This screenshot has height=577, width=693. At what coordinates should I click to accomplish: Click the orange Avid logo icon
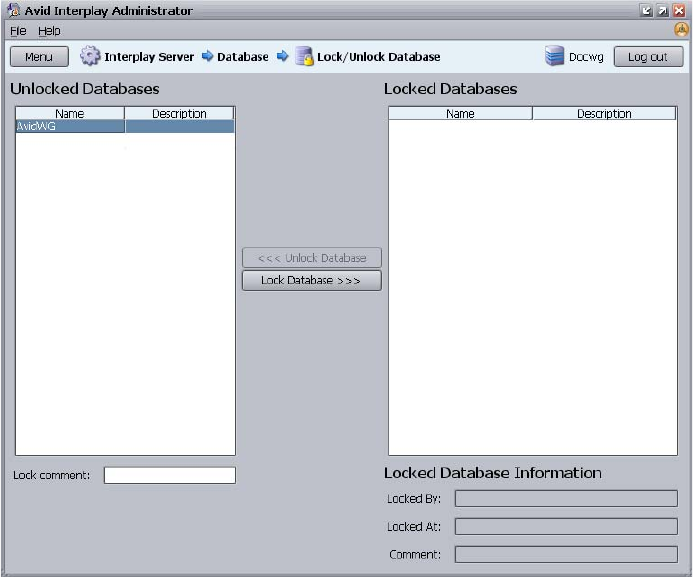(682, 30)
